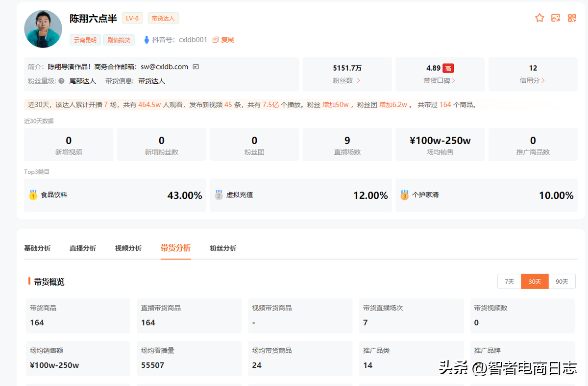This screenshot has width=588, height=386.
Task: Click the 场均销售 ¥100w-250w card
Action: (440, 145)
